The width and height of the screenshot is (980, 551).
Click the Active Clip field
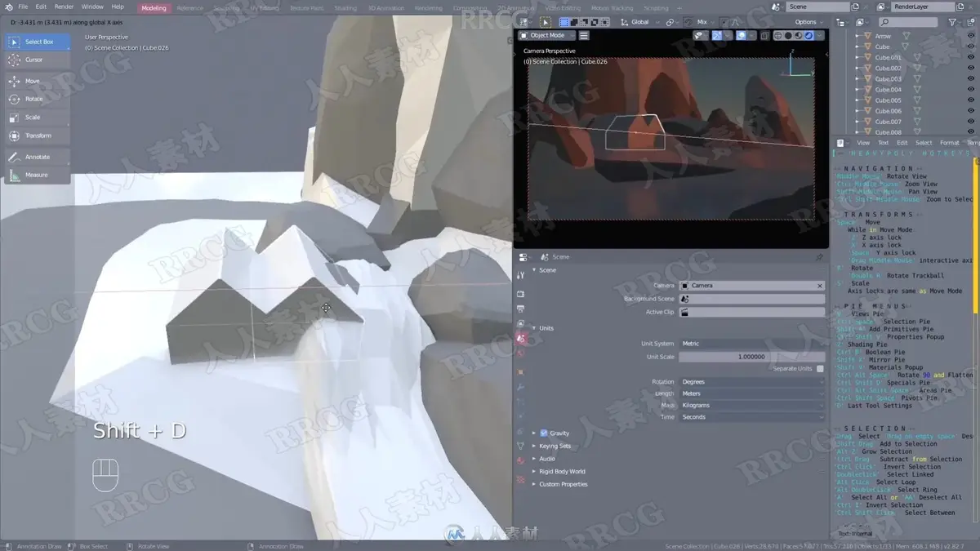tap(751, 312)
